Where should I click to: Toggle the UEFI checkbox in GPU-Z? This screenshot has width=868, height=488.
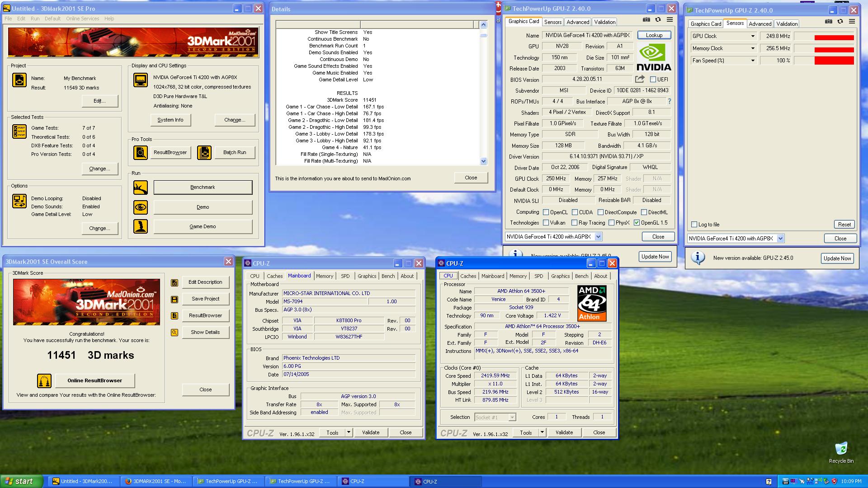click(653, 80)
